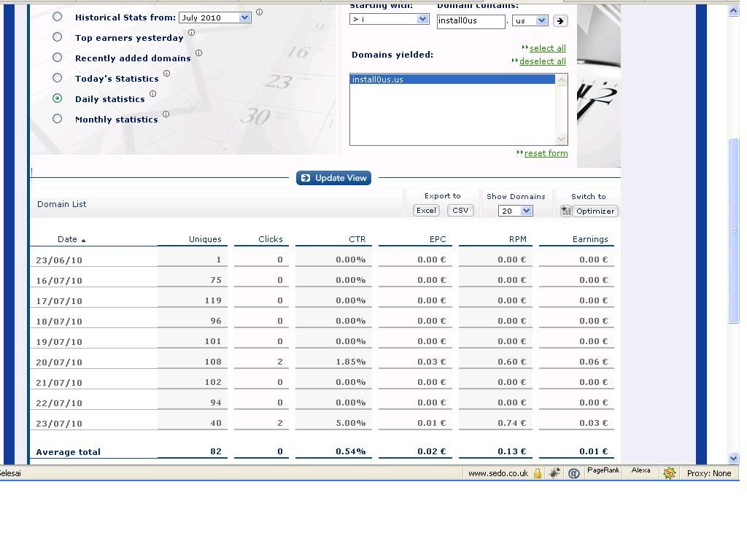Screen dimensions: 747x560
Task: Choose the Top earners yesterday option
Action: (x=58, y=37)
